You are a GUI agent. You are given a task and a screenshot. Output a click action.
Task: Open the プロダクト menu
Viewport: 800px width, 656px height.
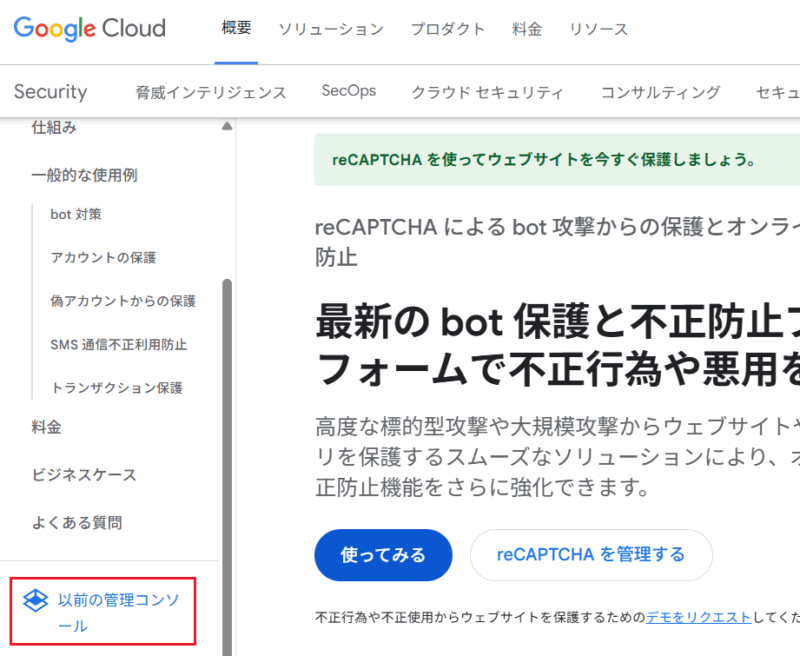(x=448, y=29)
